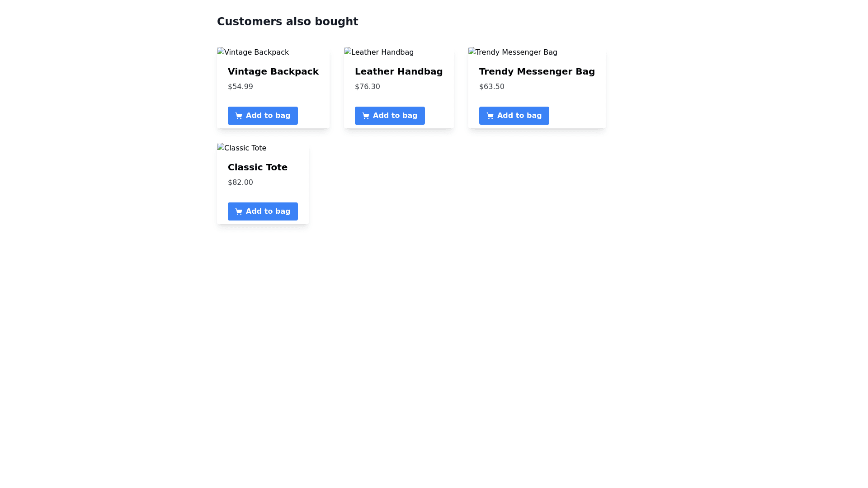Screen dimensions: 868x488
Task: Click the $82.00 price label
Action: coord(241,183)
